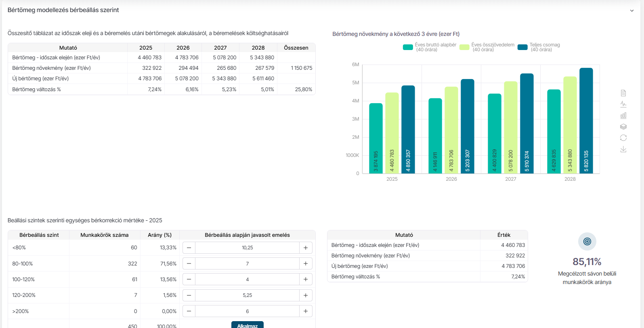Increase the raise for the >200% level
Image resolution: width=644 pixels, height=328 pixels.
306,311
